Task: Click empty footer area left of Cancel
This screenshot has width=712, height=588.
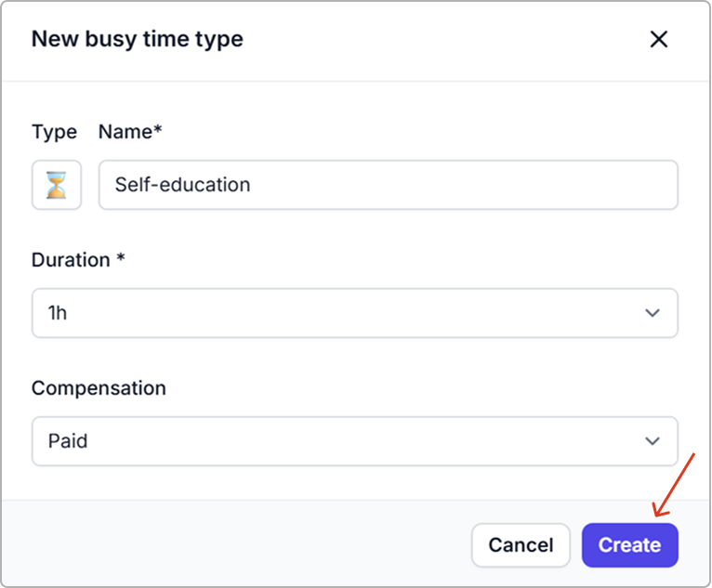Action: tap(232, 545)
